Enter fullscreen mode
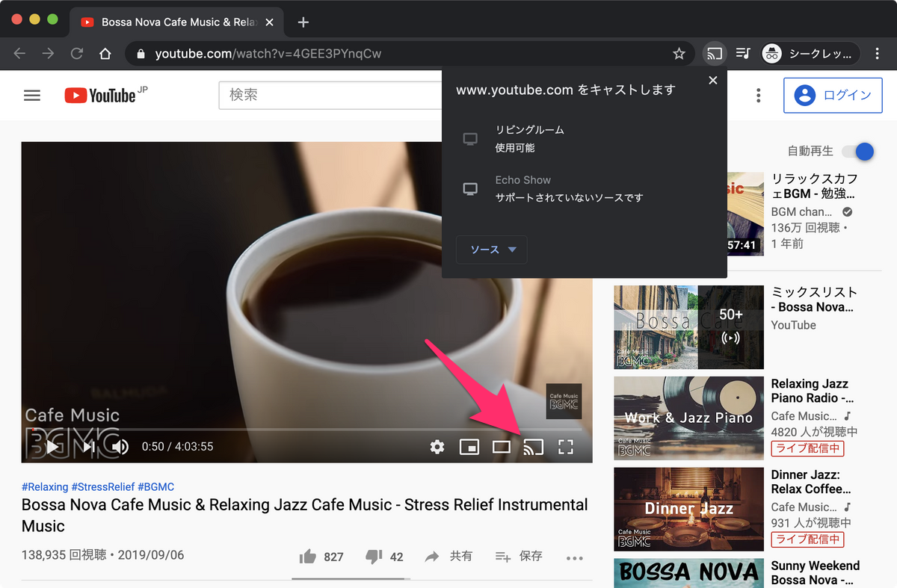 pos(566,447)
